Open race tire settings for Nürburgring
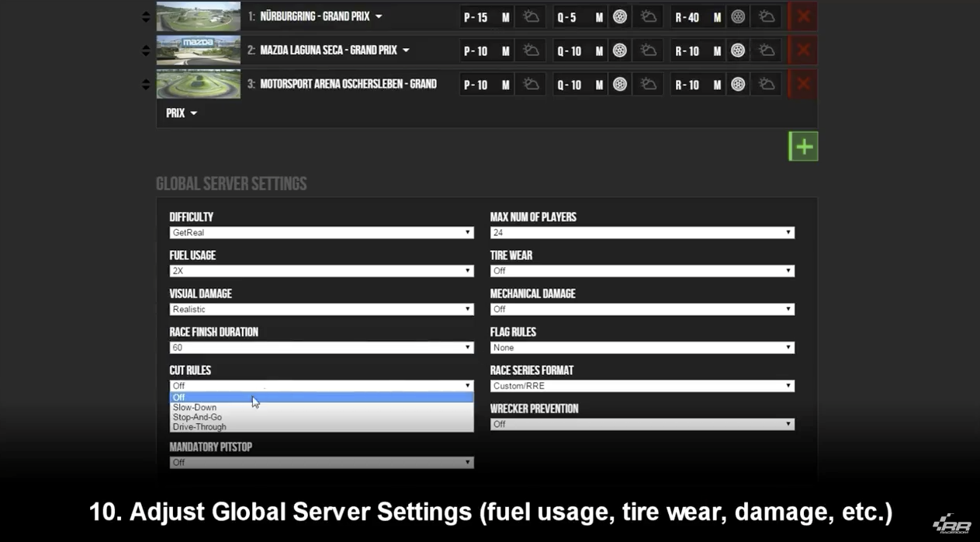 (738, 16)
